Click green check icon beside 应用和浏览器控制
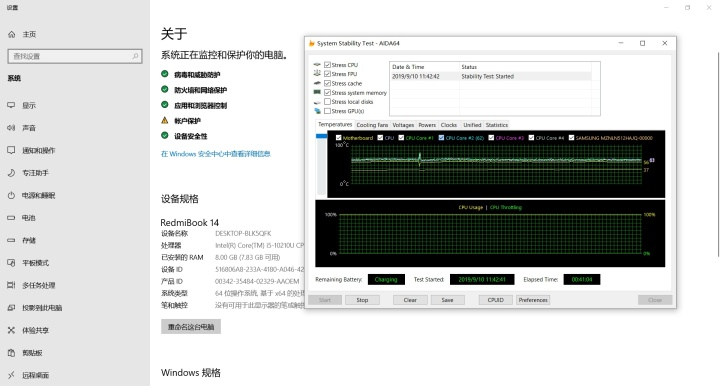The image size is (720, 386). (164, 105)
